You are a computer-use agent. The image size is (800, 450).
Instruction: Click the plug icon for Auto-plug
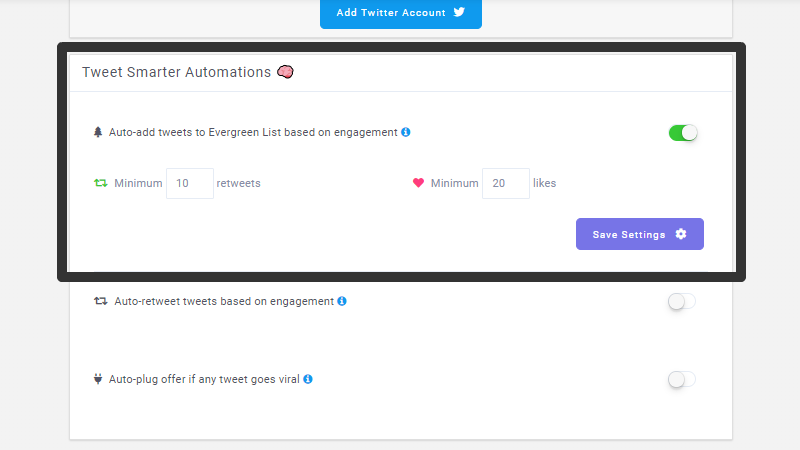[x=98, y=379]
